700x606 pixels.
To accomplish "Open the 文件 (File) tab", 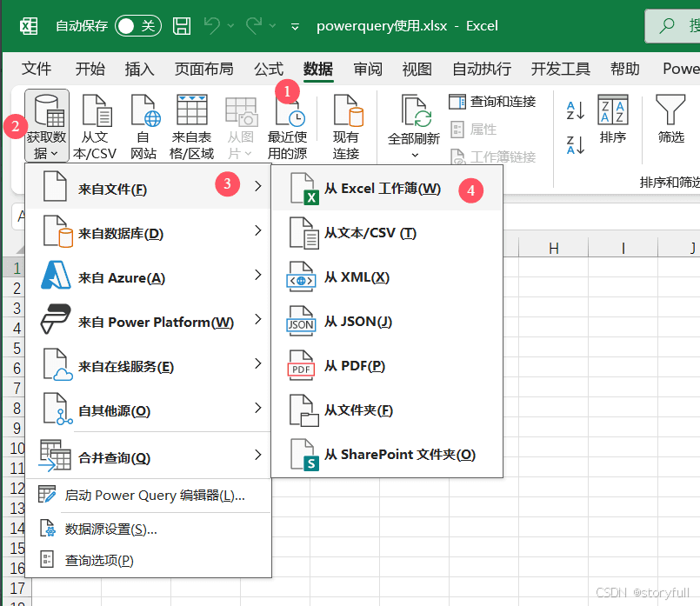I will tap(37, 69).
